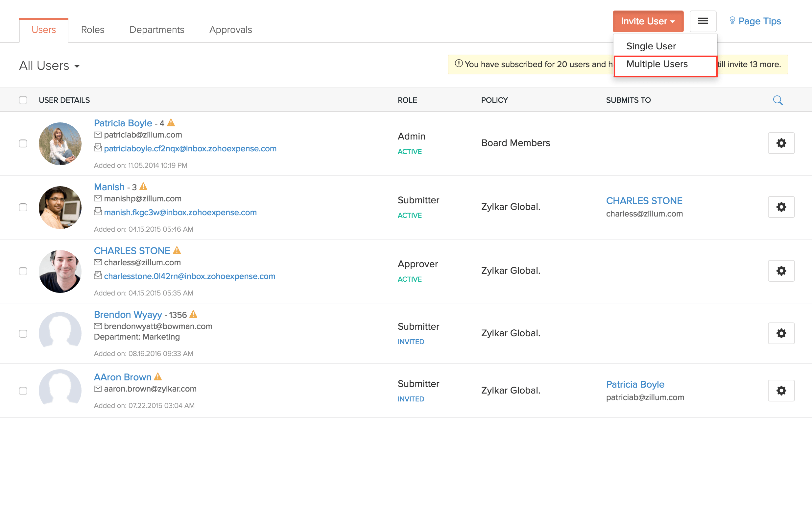
Task: Click the inbox icon beside Manish's forwarding address
Action: click(x=97, y=212)
